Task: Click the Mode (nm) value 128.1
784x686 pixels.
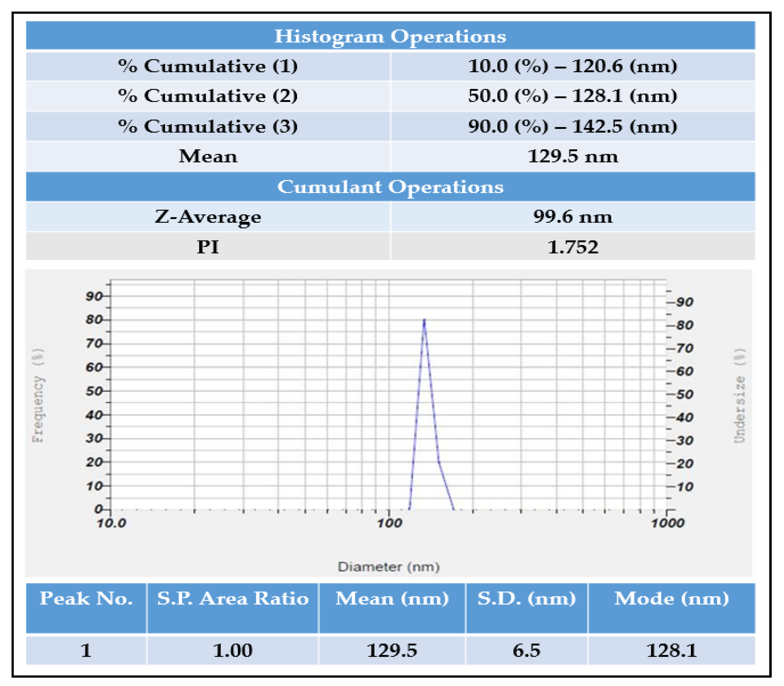Action: click(x=671, y=650)
